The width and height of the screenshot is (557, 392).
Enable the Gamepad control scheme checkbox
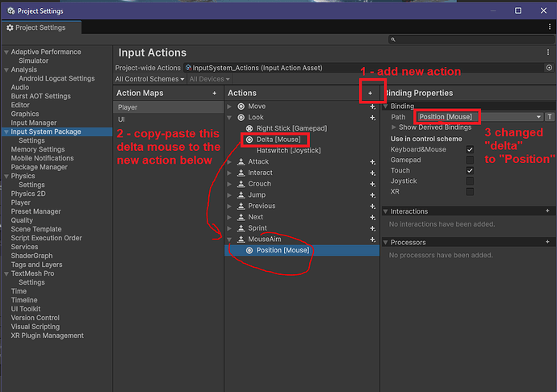470,160
